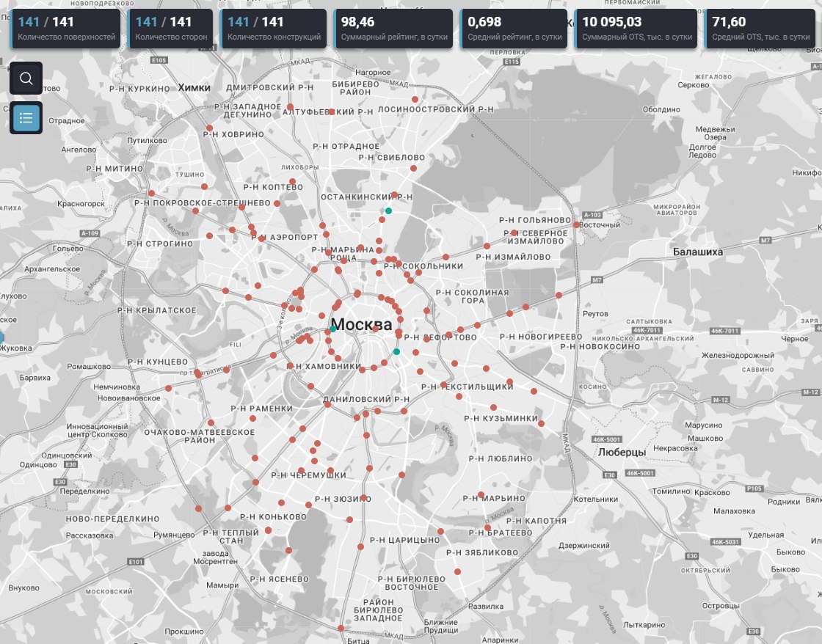Open the search magnifier button
Viewport: 822px width, 644px height.
[26, 78]
